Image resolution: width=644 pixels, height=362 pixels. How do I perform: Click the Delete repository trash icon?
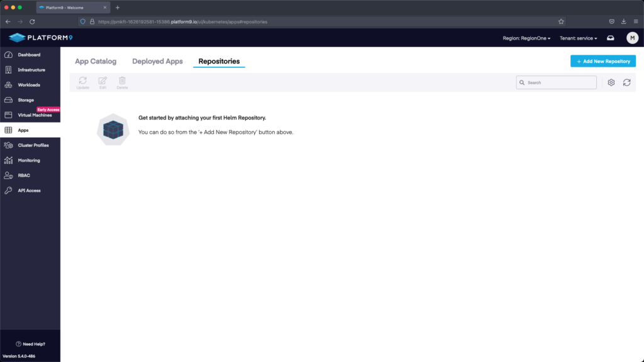(122, 82)
